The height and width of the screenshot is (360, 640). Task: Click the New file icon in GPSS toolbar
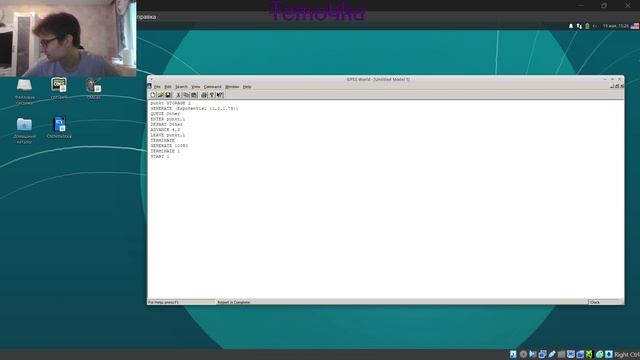tap(153, 95)
